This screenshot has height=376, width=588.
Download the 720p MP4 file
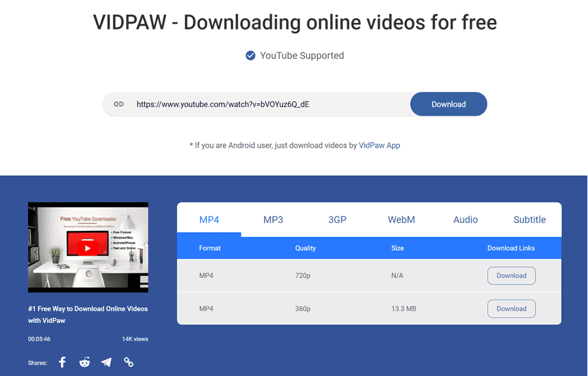[512, 275]
